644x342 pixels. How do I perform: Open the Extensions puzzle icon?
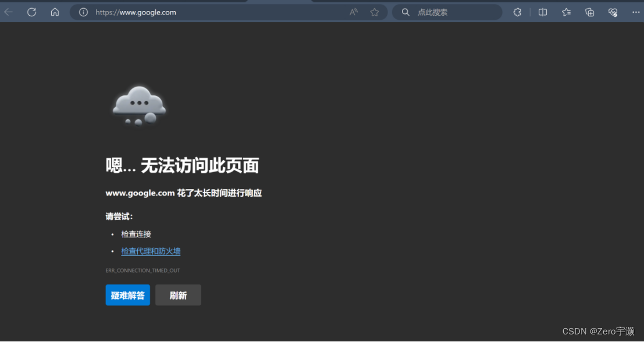pos(518,12)
